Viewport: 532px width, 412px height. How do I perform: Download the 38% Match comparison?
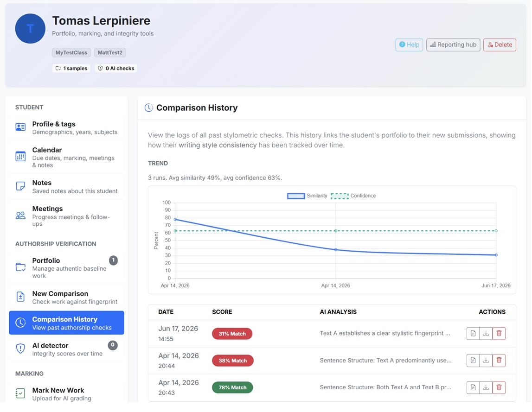486,361
